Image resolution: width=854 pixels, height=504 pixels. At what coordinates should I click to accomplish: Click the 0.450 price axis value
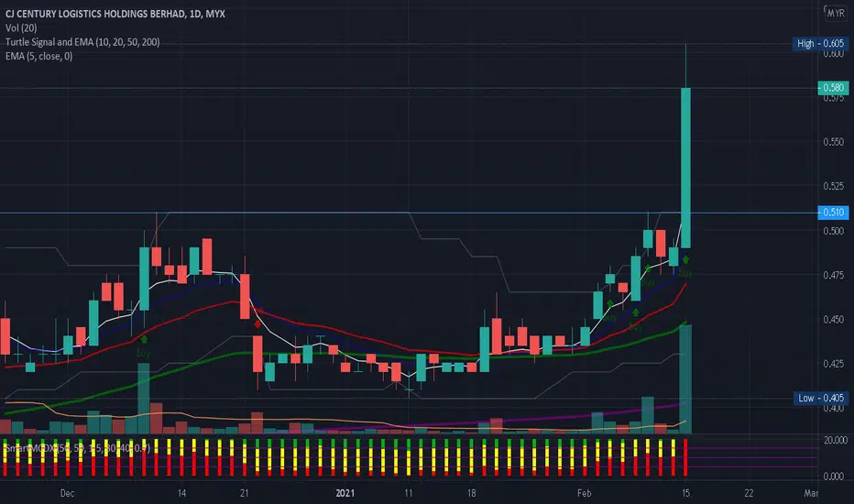pos(833,319)
